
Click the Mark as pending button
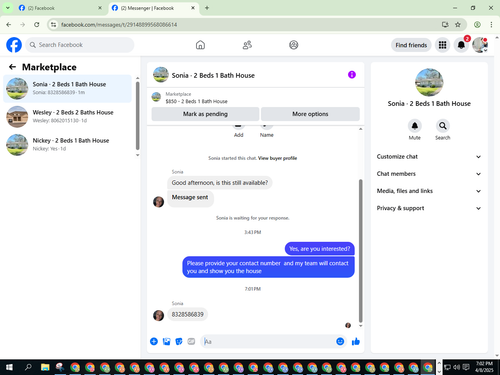coord(205,114)
